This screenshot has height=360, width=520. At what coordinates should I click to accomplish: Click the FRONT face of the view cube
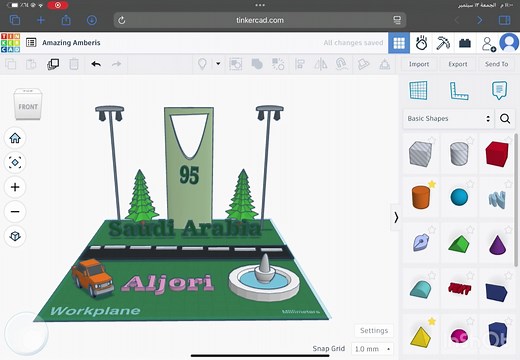[x=28, y=107]
